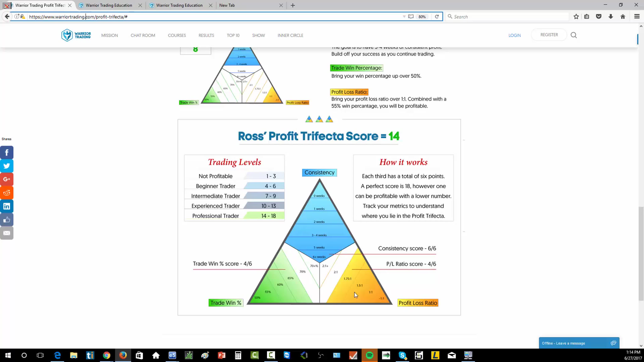Screen dimensions: 644x362
Task: Save page to Pocket icon
Action: point(599,17)
